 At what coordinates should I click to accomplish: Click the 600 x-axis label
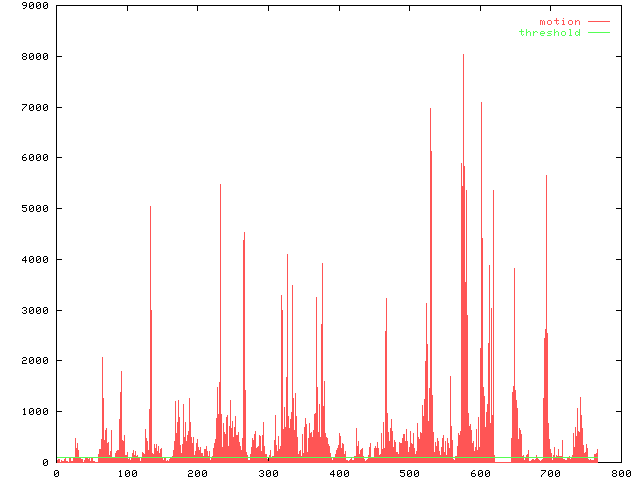pos(480,473)
